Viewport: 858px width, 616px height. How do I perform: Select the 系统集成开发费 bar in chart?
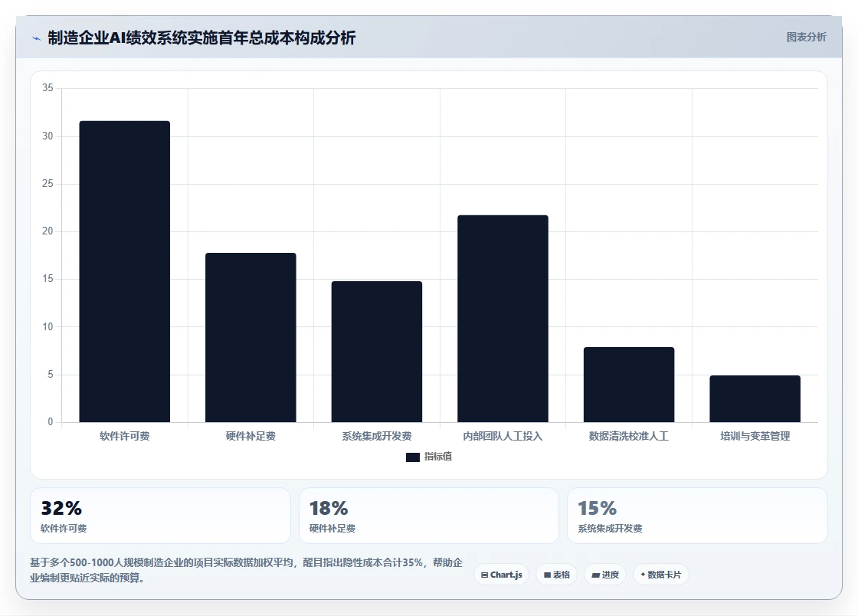[377, 352]
